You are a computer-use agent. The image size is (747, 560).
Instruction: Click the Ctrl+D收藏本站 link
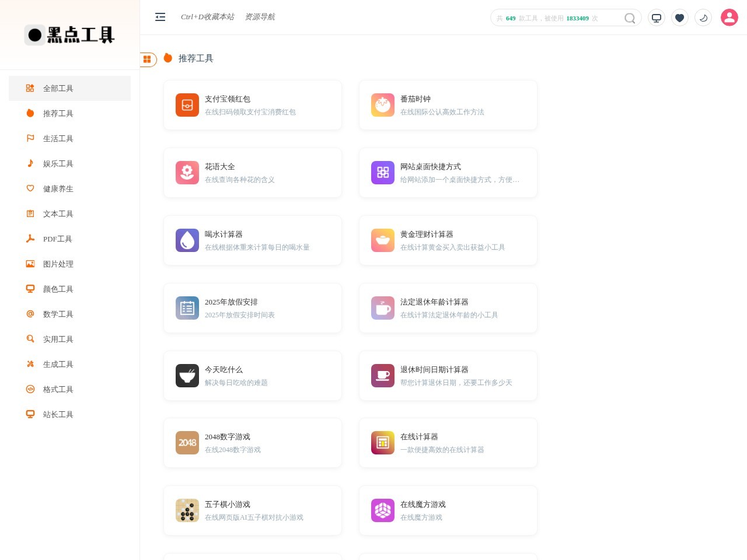point(207,17)
